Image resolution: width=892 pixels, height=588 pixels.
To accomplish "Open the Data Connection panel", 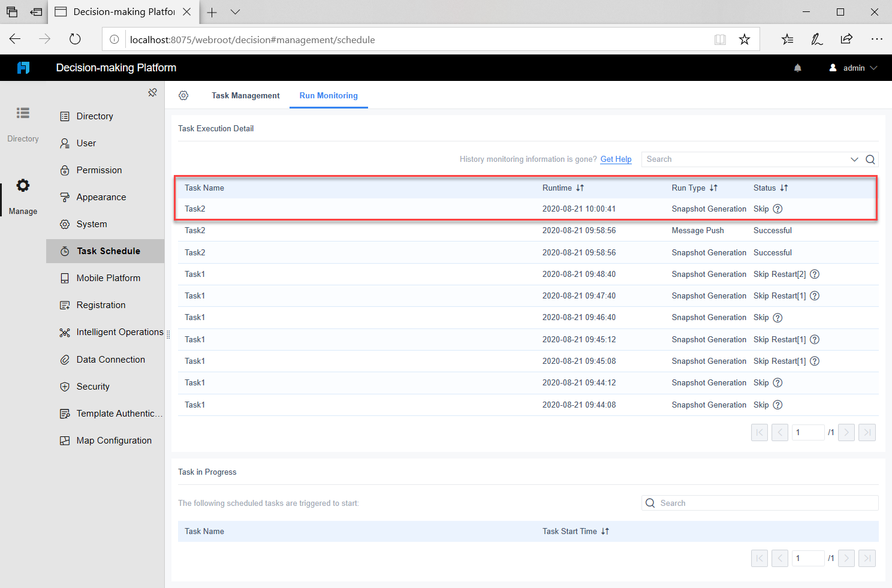I will coord(110,359).
